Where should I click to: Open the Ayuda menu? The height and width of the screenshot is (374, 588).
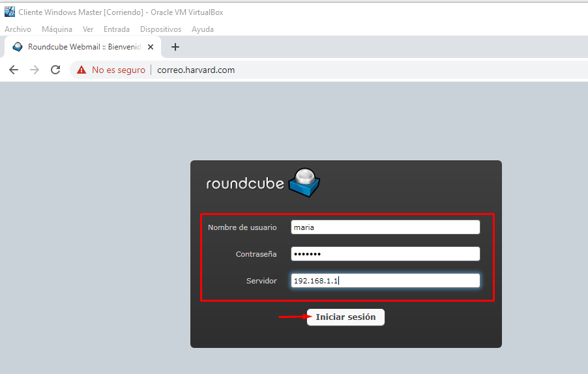point(202,29)
